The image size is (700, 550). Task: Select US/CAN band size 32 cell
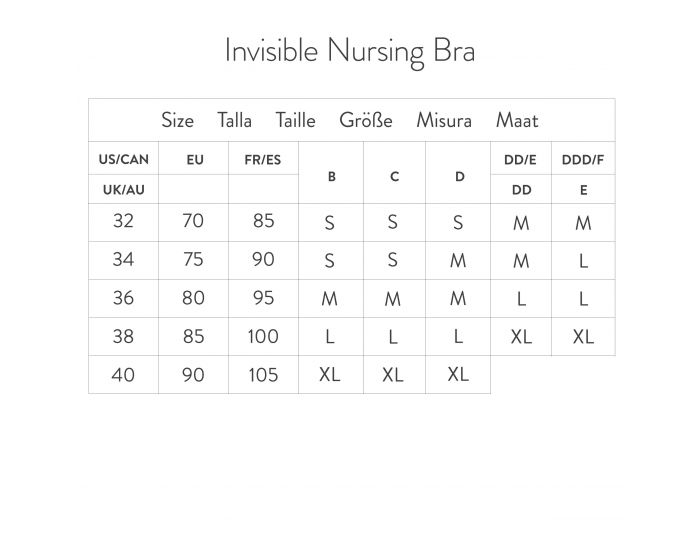click(123, 221)
